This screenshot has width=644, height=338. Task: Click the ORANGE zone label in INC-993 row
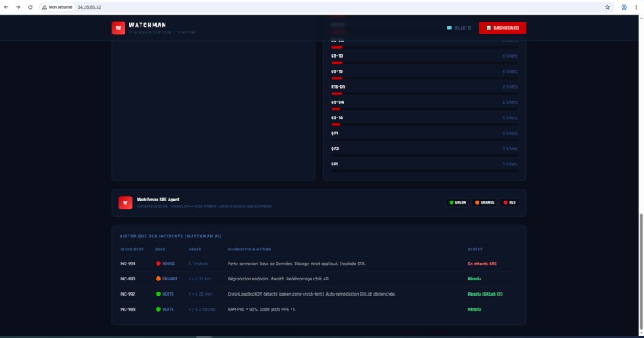[170, 279]
